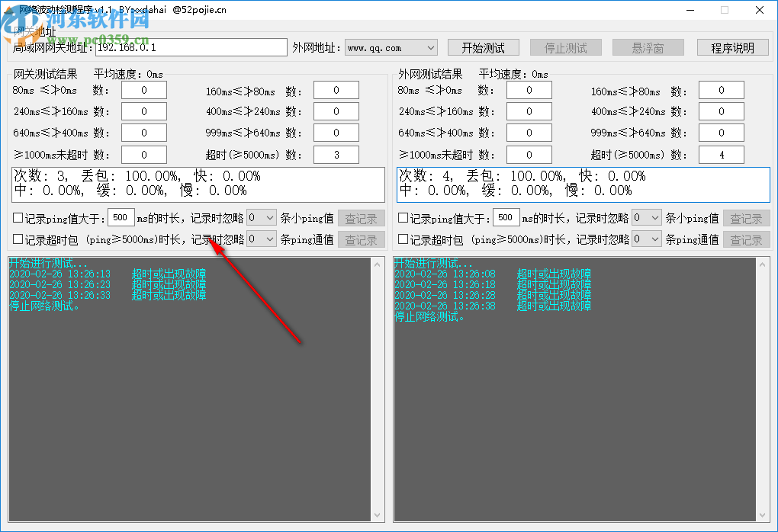Click external 240ms≤>160ms count field
The width and height of the screenshot is (778, 532).
529,111
